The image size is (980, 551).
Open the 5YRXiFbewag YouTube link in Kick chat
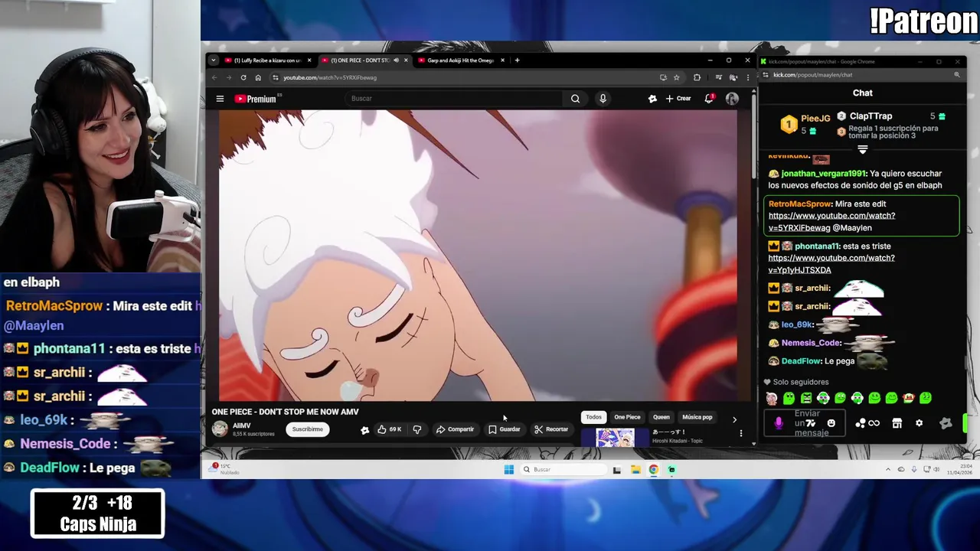831,222
